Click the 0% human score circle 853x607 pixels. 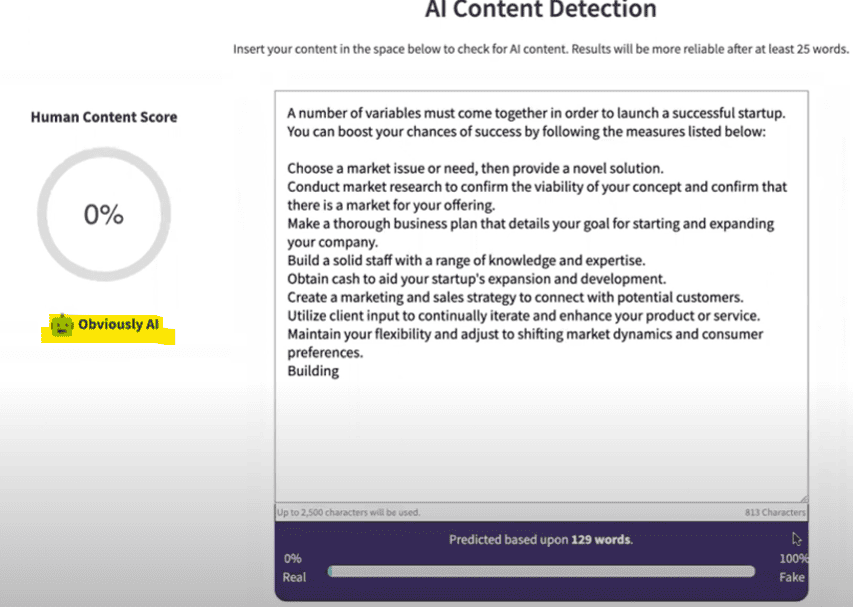click(104, 214)
